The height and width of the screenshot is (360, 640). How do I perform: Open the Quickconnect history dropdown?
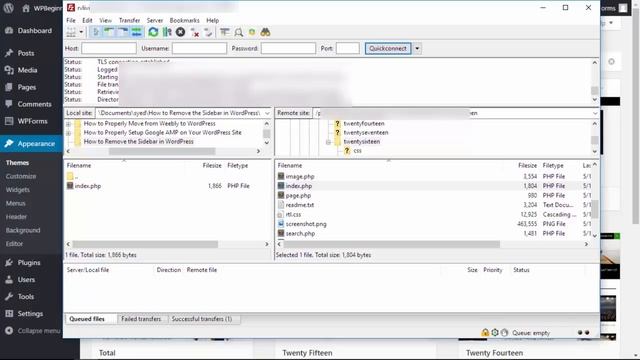coord(417,48)
